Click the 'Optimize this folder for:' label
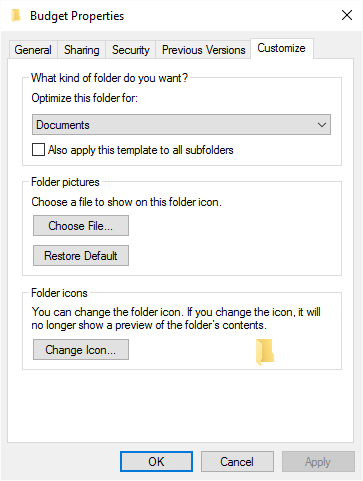The width and height of the screenshot is (363, 481). pyautogui.click(x=85, y=98)
